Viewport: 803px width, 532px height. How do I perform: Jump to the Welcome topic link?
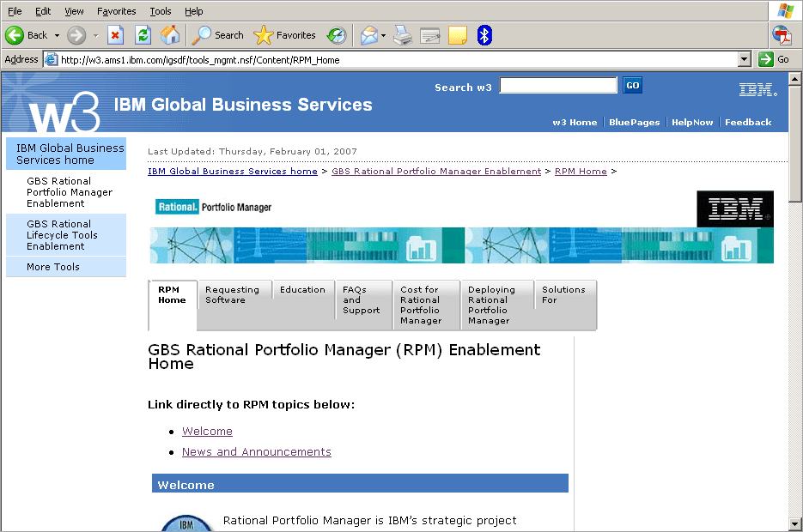click(208, 432)
